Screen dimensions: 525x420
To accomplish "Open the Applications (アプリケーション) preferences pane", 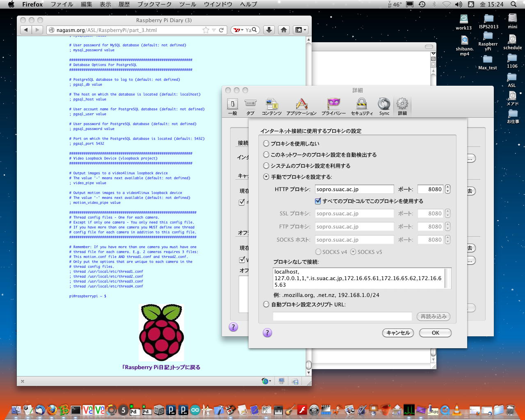I will click(x=301, y=106).
